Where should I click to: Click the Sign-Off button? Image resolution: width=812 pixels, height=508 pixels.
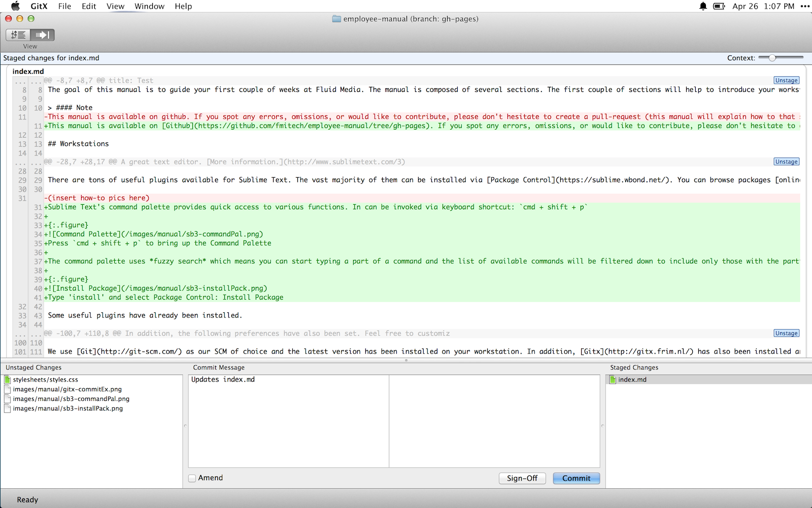click(x=522, y=478)
